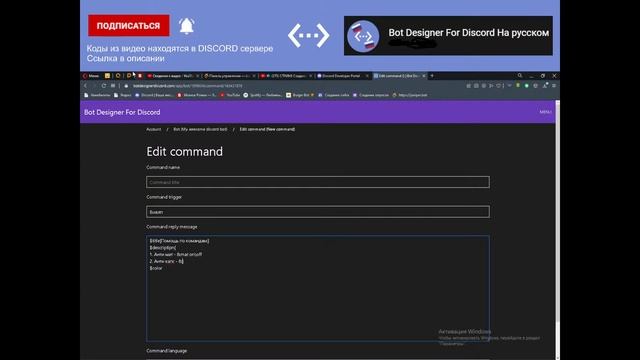640x360 pixels.
Task: Open the Opera Menu button
Action: tap(91, 76)
